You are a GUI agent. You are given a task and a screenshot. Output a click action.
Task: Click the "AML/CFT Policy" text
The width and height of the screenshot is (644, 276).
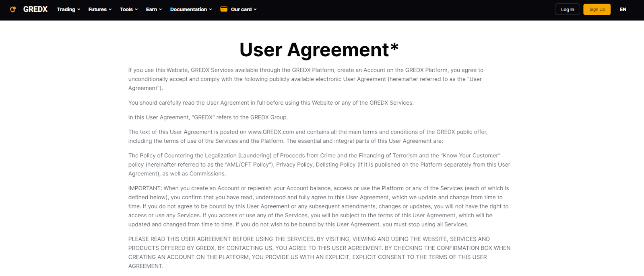(250, 165)
